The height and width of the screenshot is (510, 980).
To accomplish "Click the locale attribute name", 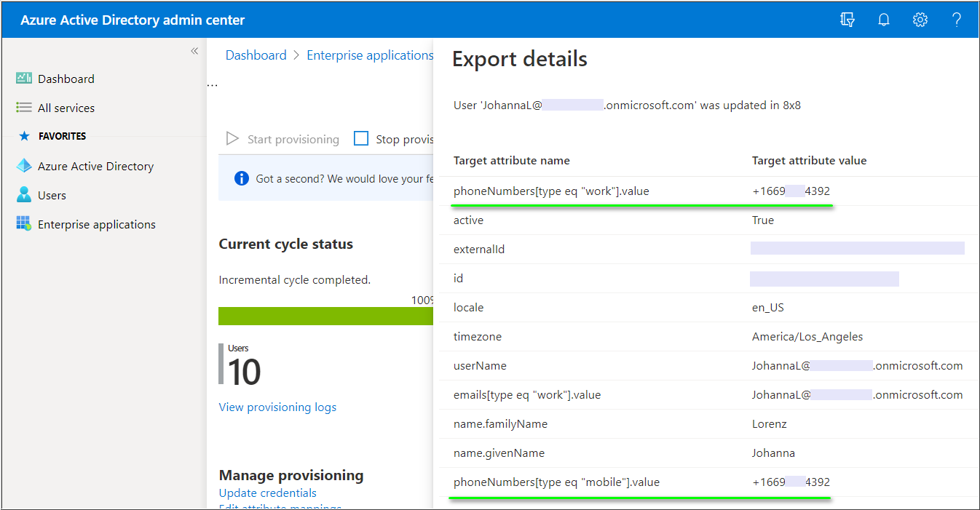I will pos(468,308).
